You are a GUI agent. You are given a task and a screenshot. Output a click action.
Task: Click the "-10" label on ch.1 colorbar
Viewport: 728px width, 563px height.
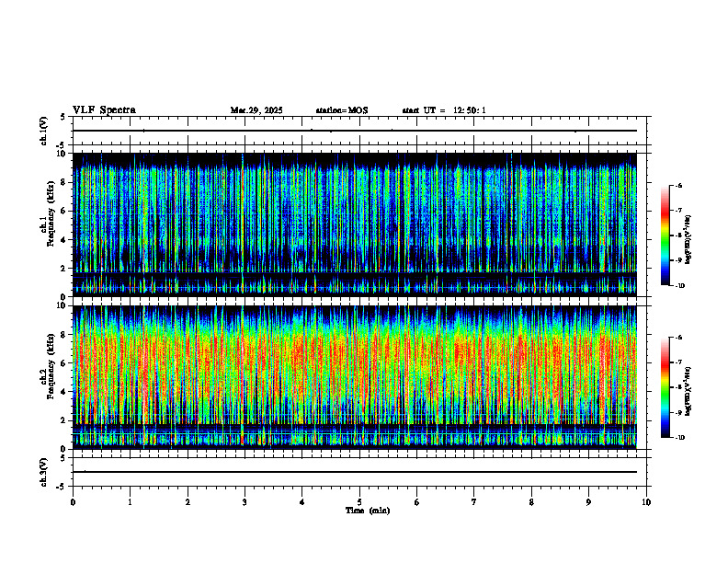click(679, 286)
